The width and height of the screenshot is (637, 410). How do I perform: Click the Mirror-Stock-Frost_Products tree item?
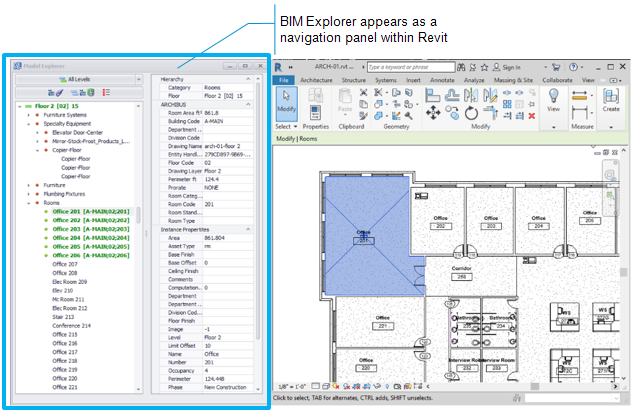(x=91, y=141)
